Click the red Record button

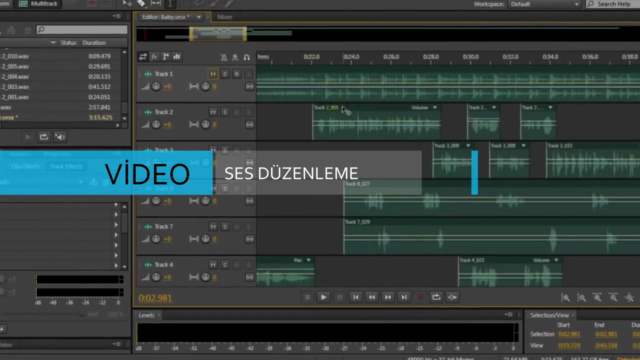[420, 298]
